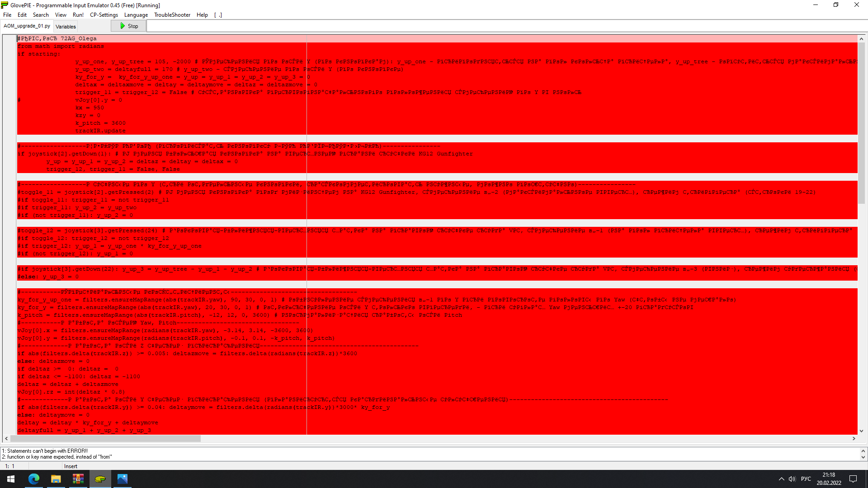Open the Photos app taskbar icon
Image resolution: width=868 pixels, height=488 pixels.
(123, 479)
